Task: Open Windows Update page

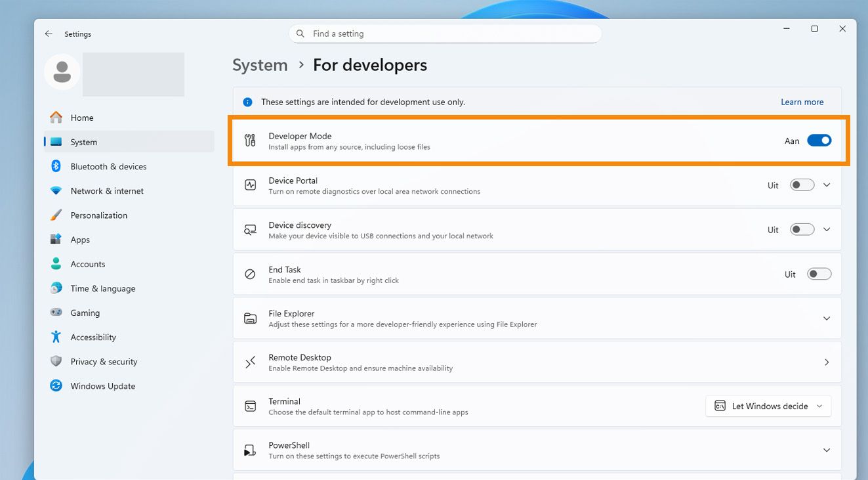Action: 129,386
